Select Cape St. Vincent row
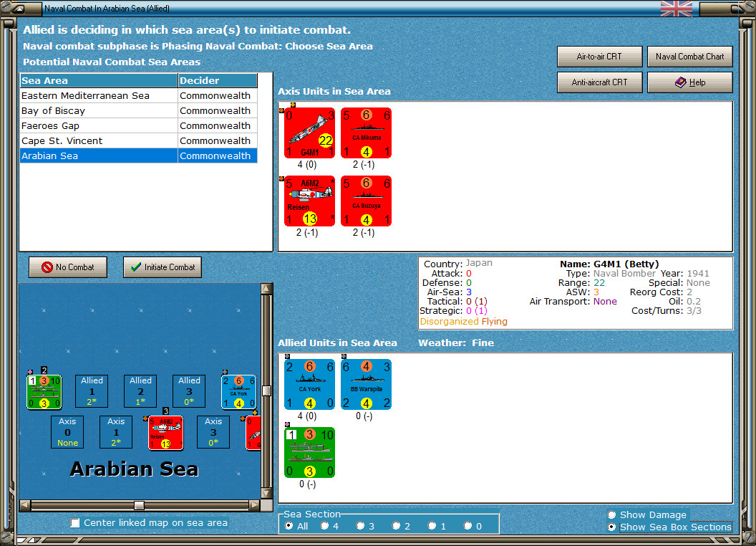This screenshot has height=546, width=756. click(x=138, y=140)
